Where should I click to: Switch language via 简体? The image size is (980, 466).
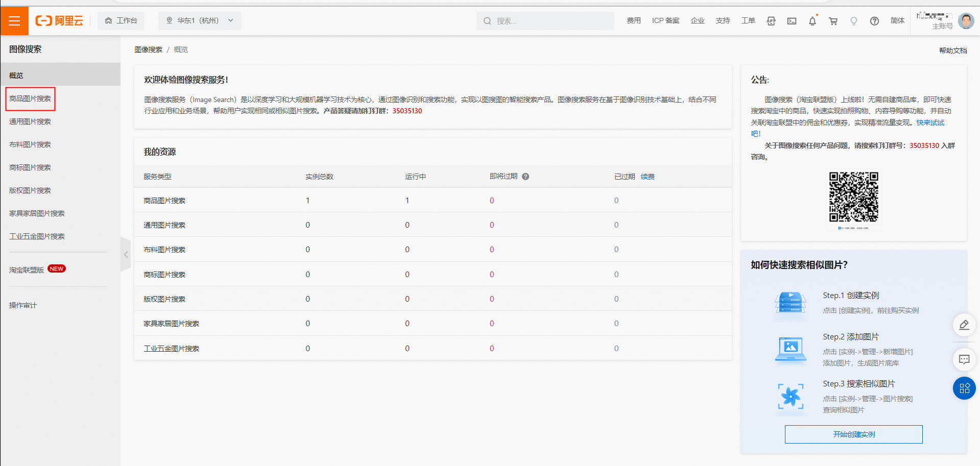click(897, 21)
